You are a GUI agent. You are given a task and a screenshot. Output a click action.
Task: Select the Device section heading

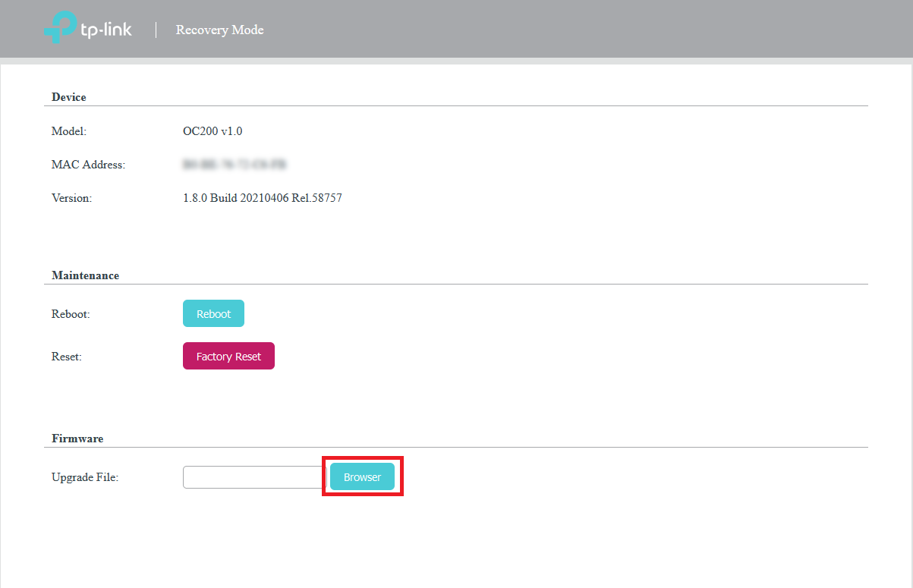69,97
